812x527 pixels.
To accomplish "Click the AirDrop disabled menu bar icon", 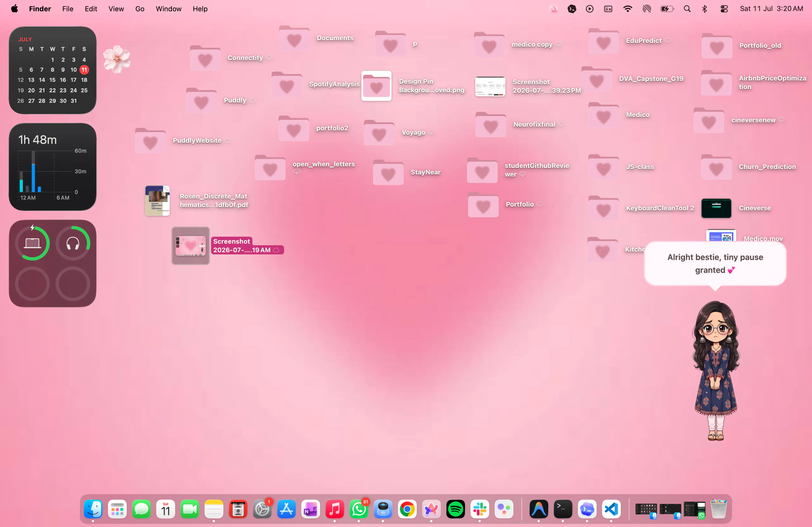I will [x=647, y=9].
